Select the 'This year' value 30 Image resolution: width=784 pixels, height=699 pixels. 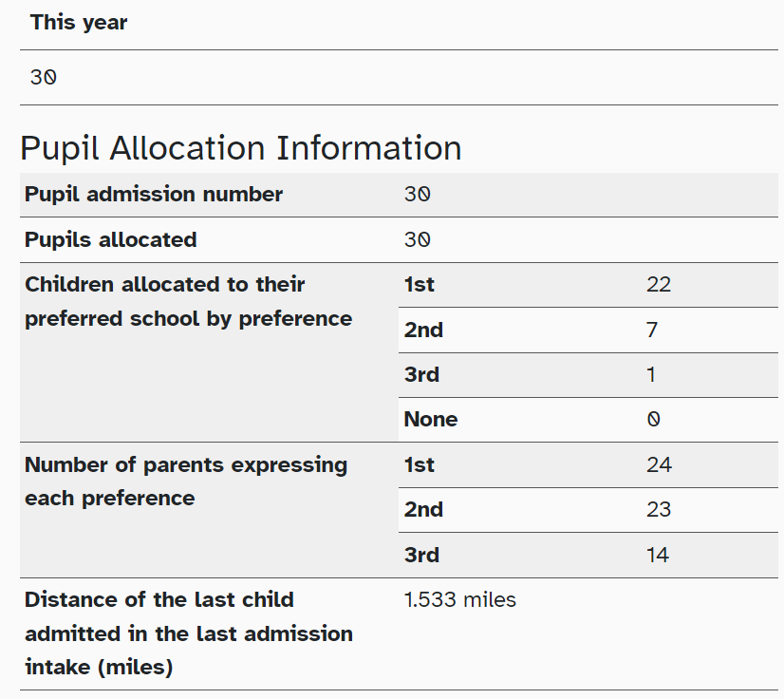click(44, 78)
